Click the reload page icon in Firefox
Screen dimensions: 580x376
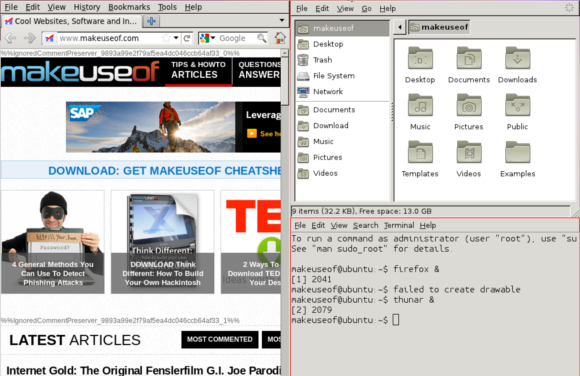(x=187, y=38)
